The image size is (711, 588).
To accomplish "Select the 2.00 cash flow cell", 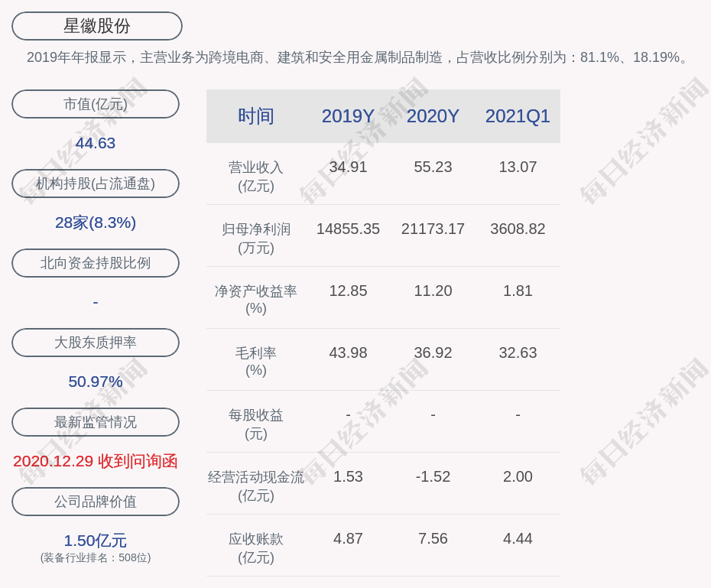I will tap(518, 476).
